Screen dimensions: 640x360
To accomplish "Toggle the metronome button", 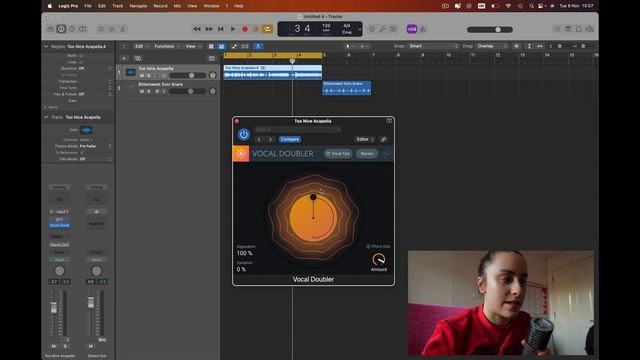I will point(423,29).
